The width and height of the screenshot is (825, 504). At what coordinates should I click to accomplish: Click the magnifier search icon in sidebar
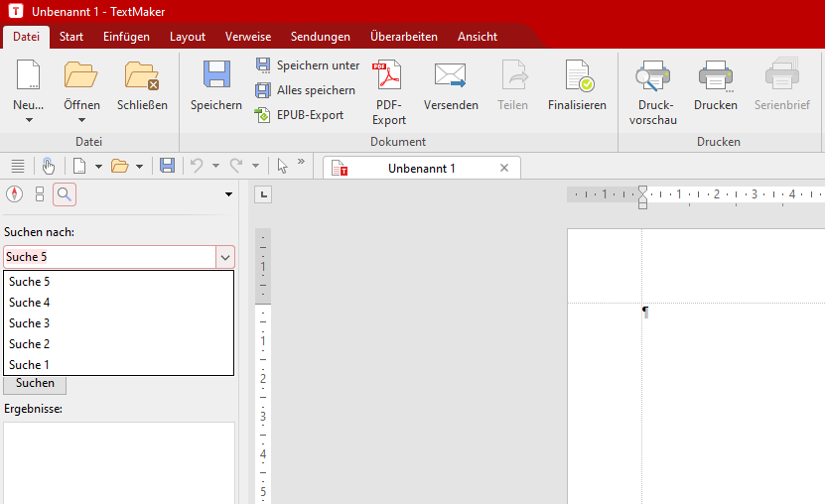click(x=65, y=194)
